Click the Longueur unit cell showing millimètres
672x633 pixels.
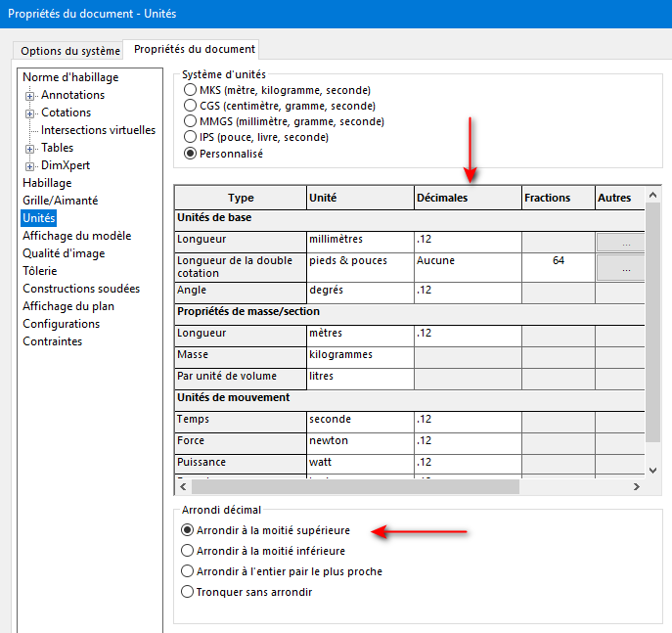(x=358, y=240)
